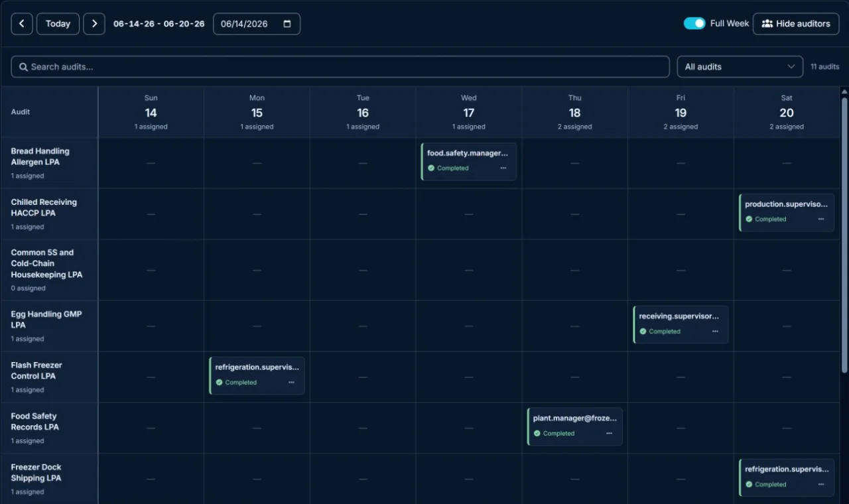The height and width of the screenshot is (504, 849).
Task: Focus the Search audits input field
Action: 340,67
